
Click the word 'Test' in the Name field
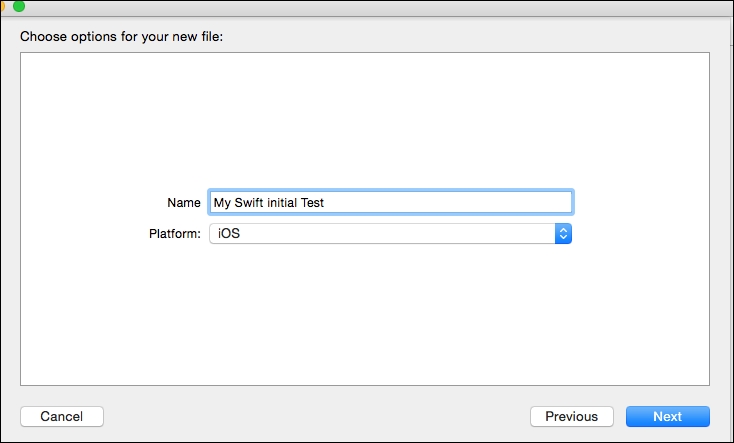pos(312,202)
